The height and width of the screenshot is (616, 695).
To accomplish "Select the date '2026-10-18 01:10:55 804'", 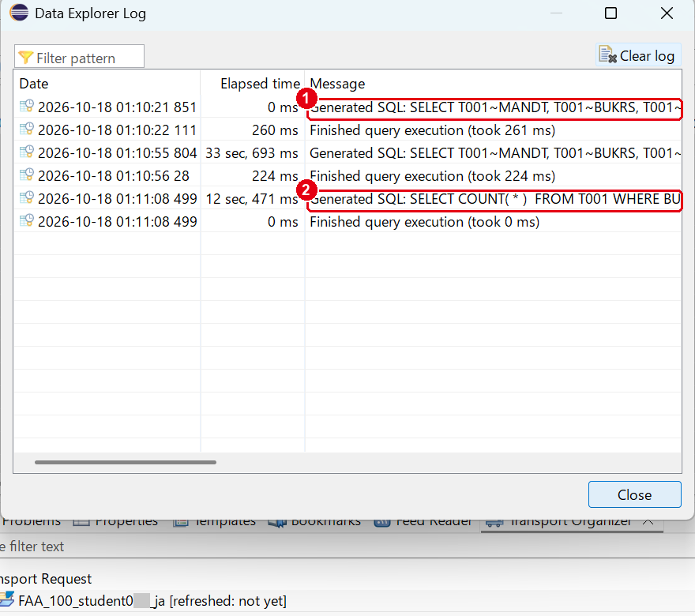I will (117, 153).
